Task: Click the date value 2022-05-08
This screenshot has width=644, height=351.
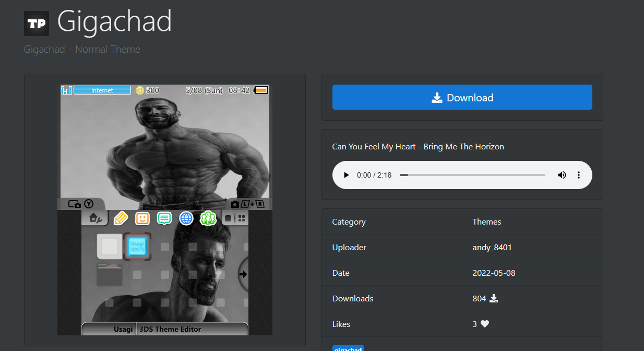Action: pyautogui.click(x=494, y=273)
